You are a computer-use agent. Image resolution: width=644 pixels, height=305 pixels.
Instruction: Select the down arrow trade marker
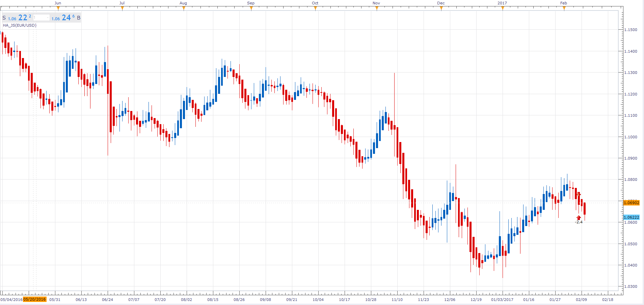point(579,195)
